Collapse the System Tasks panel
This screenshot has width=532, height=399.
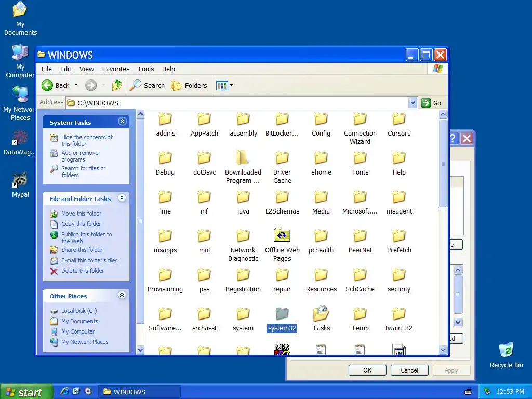click(x=122, y=122)
